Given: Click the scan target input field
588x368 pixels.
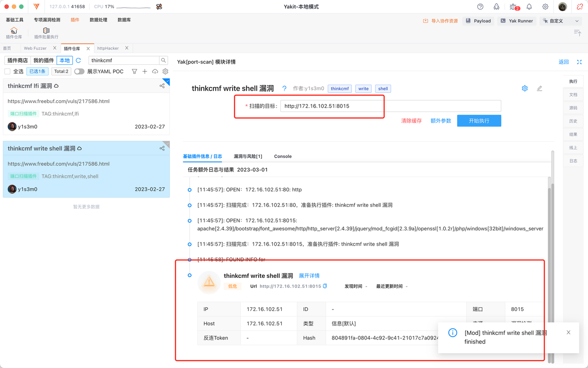Looking at the screenshot, I should (390, 106).
